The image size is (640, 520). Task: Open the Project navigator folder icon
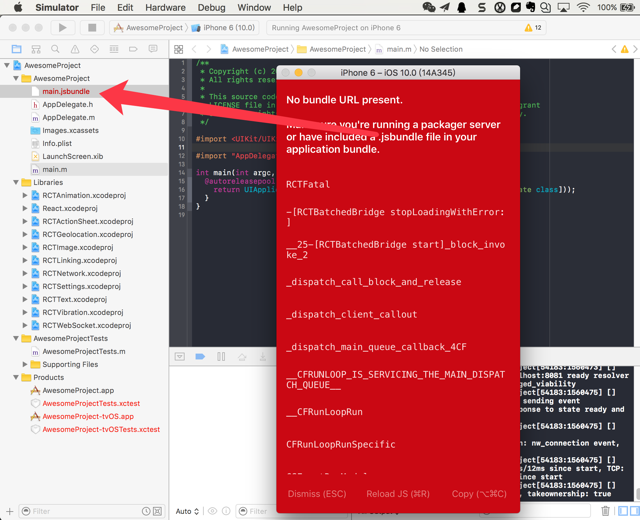coord(16,49)
